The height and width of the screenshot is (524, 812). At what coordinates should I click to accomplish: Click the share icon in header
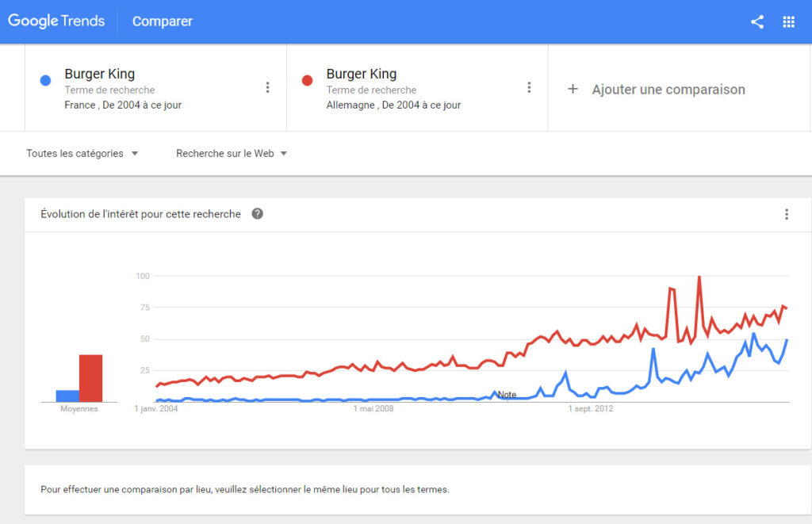tap(756, 22)
